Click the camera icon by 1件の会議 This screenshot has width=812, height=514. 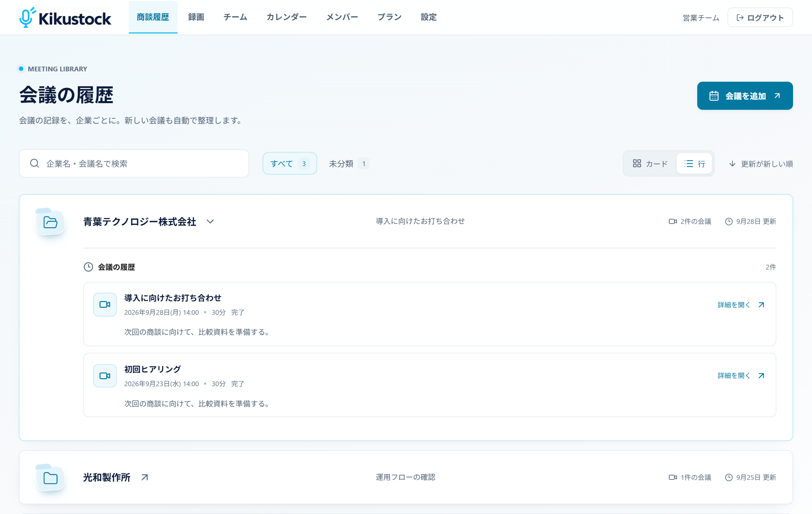click(x=673, y=477)
